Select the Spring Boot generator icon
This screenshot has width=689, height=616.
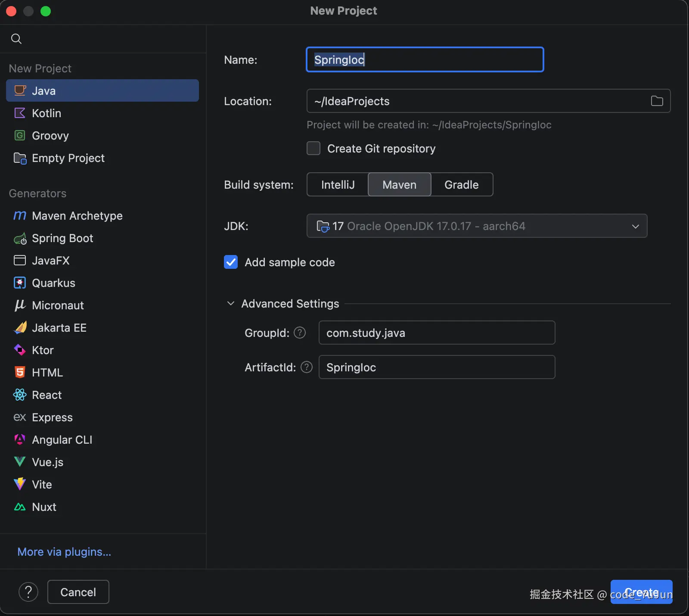20,239
